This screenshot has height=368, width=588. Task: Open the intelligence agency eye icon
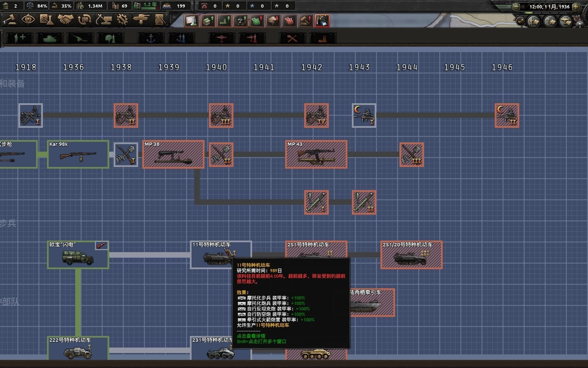(x=28, y=20)
